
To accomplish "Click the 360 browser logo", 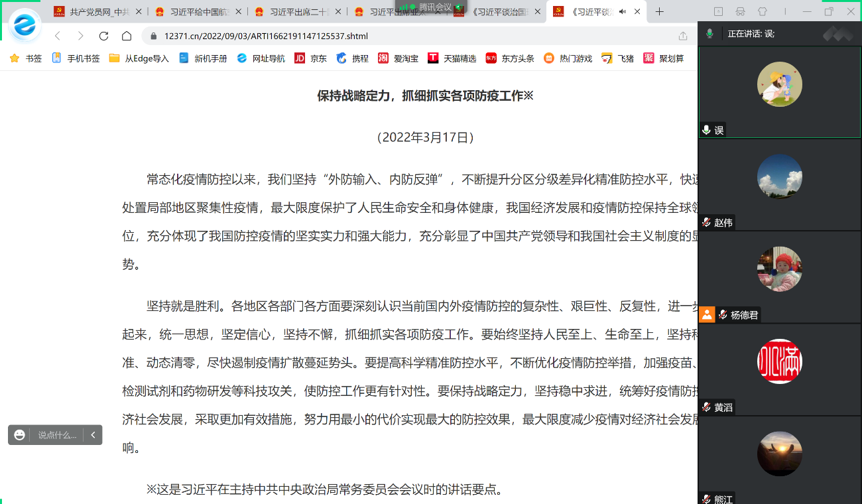I will point(25,25).
